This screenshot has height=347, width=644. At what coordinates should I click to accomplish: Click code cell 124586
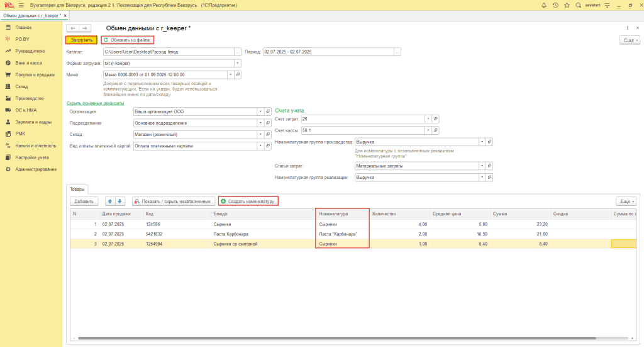pos(176,224)
